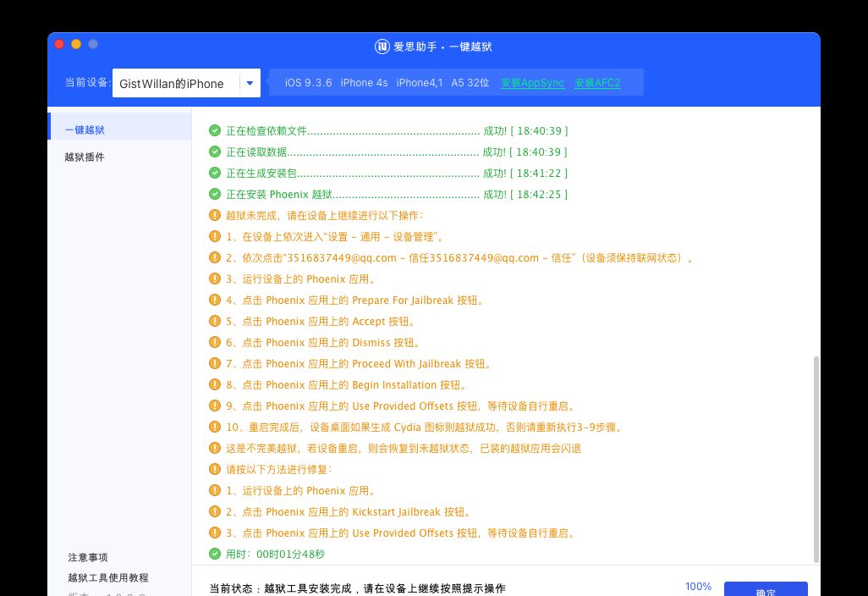Screen dimensions: 868x596
Task: Click the 当前状态 status message text
Action: tap(358, 588)
